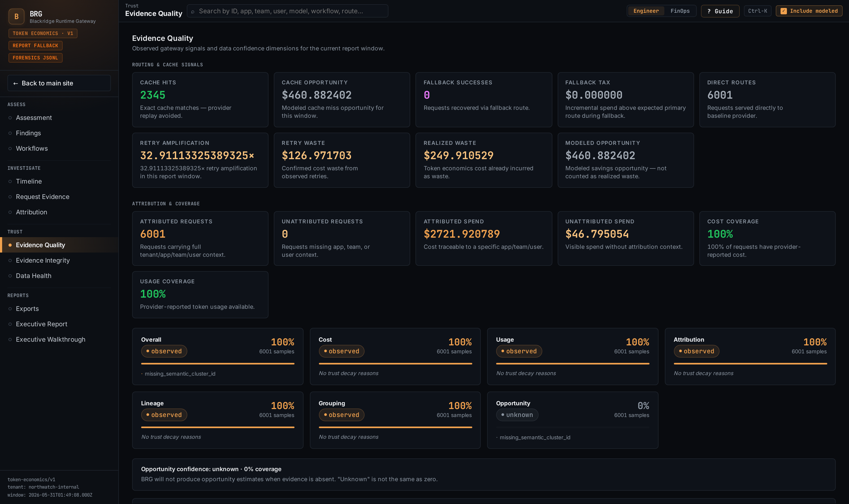Image resolution: width=849 pixels, height=504 pixels.
Task: Click the Guide question mark icon
Action: pyautogui.click(x=709, y=11)
